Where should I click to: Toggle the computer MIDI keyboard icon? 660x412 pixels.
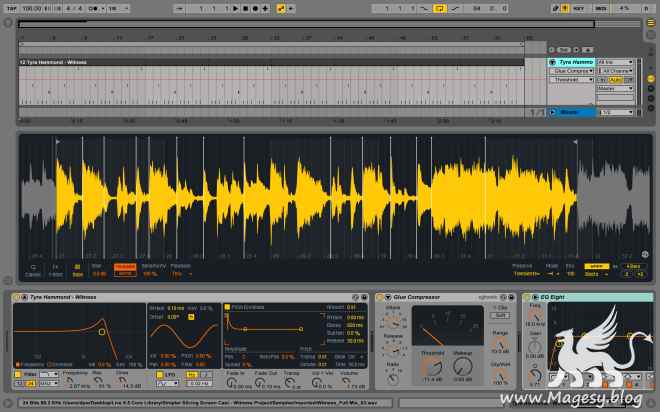(x=565, y=8)
